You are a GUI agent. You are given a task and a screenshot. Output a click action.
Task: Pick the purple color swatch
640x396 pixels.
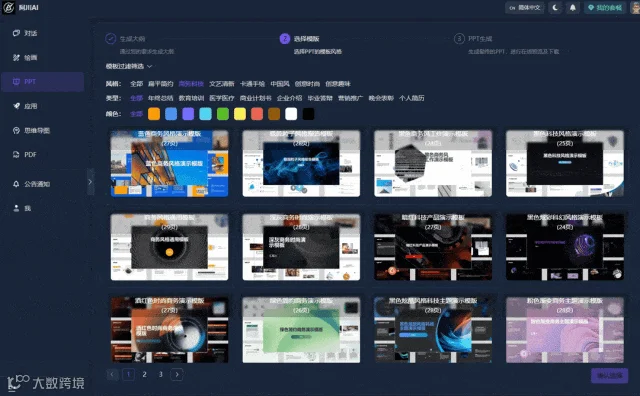pyautogui.click(x=188, y=114)
